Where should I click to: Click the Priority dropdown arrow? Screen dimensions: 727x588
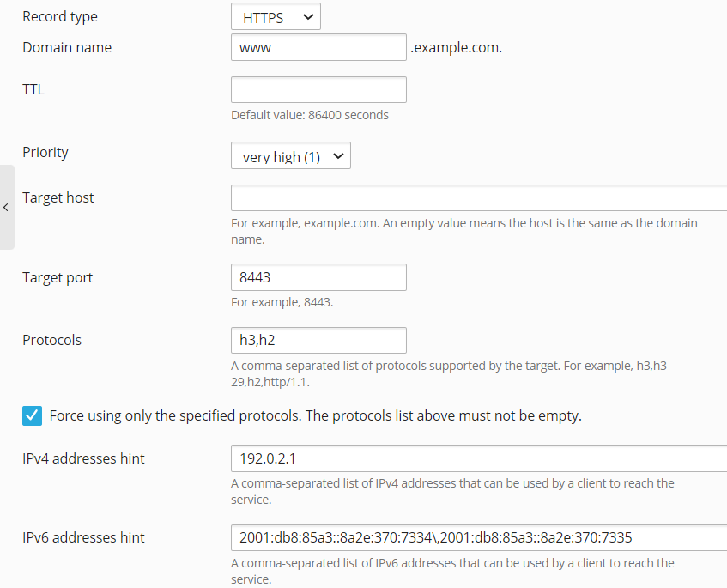340,155
